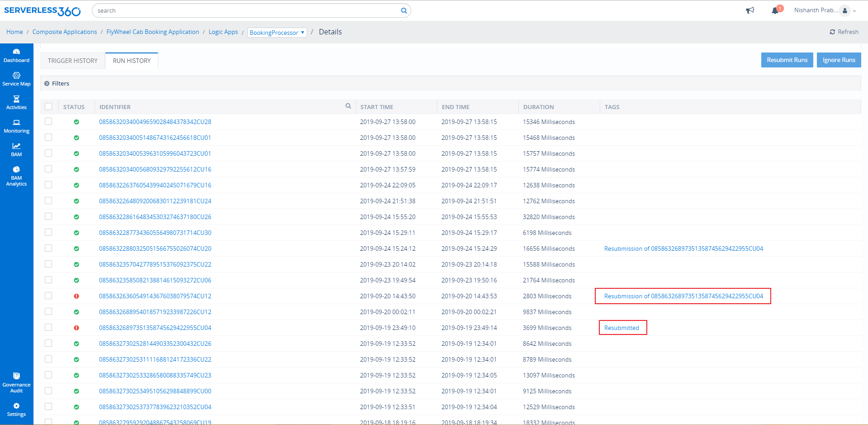Click Refresh at top right

844,32
